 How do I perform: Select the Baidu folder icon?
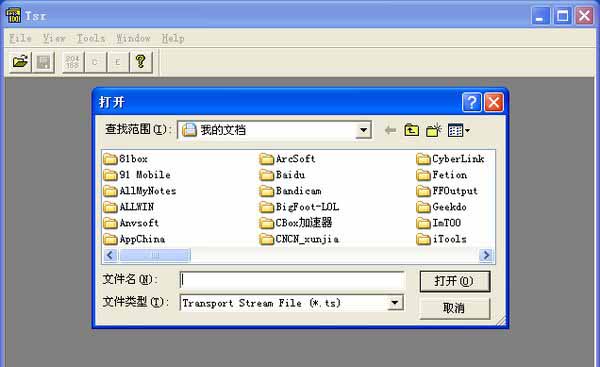(x=267, y=175)
